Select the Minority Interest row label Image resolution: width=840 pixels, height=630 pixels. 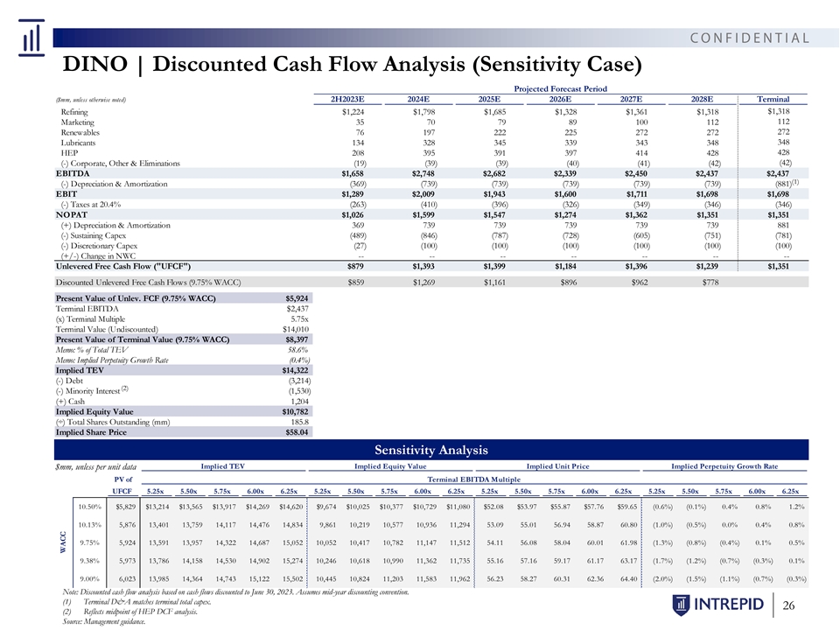coord(92,390)
